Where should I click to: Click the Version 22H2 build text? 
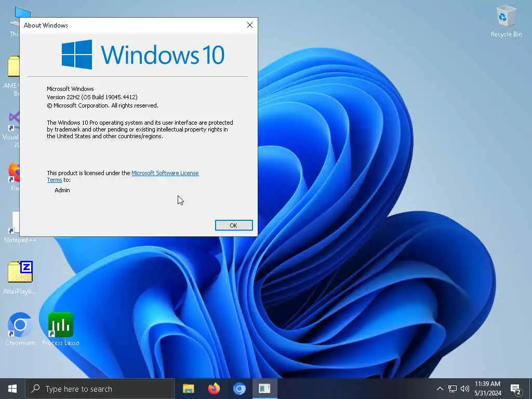point(92,97)
